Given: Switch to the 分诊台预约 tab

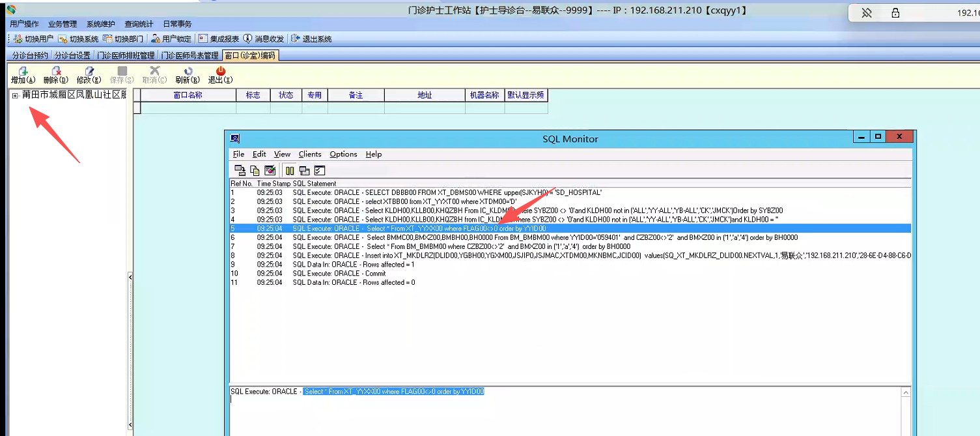Looking at the screenshot, I should 30,55.
